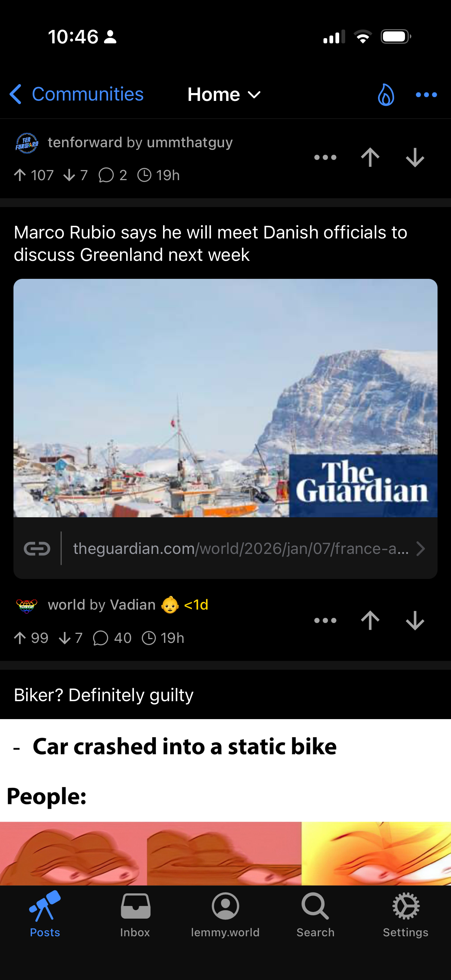This screenshot has width=451, height=980.
Task: Open the ummthatguy user profile
Action: coord(190,142)
